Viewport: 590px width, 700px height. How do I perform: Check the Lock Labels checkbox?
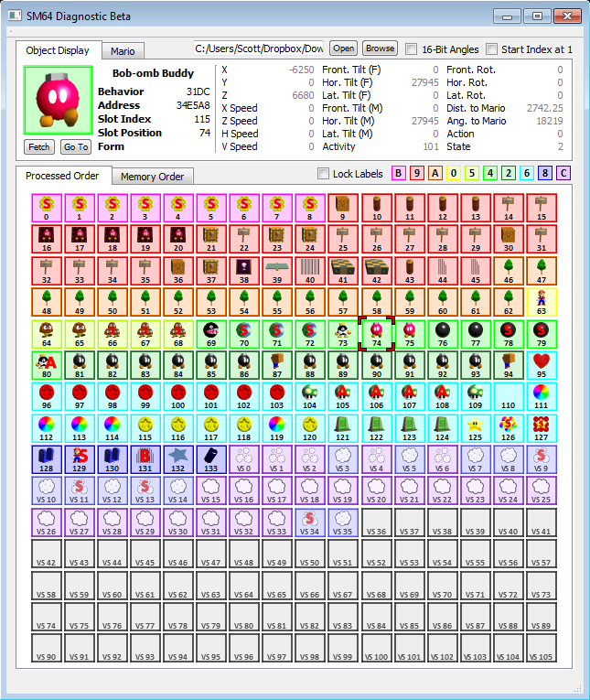[x=323, y=174]
